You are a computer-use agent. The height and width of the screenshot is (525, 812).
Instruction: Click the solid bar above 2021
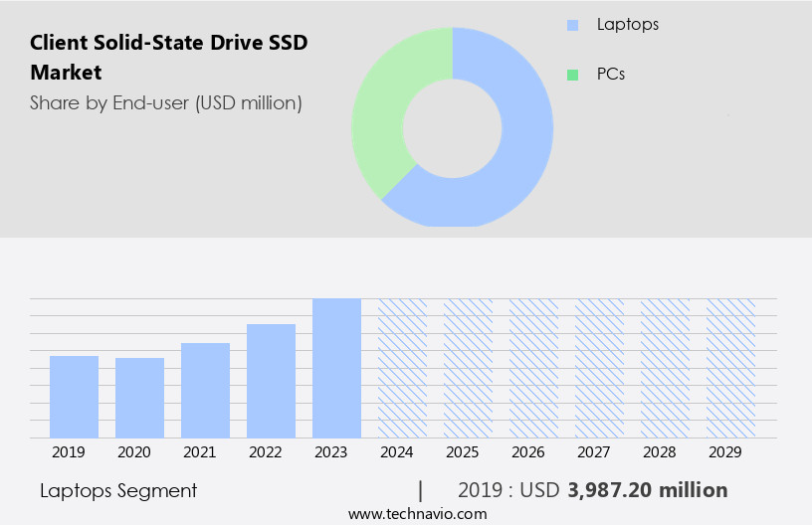point(205,390)
